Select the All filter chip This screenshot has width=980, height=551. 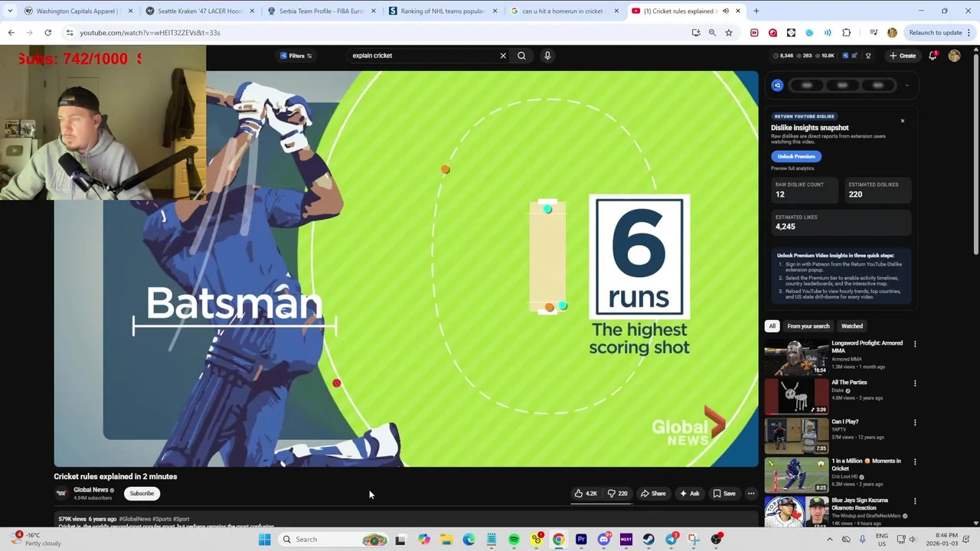pyautogui.click(x=772, y=326)
